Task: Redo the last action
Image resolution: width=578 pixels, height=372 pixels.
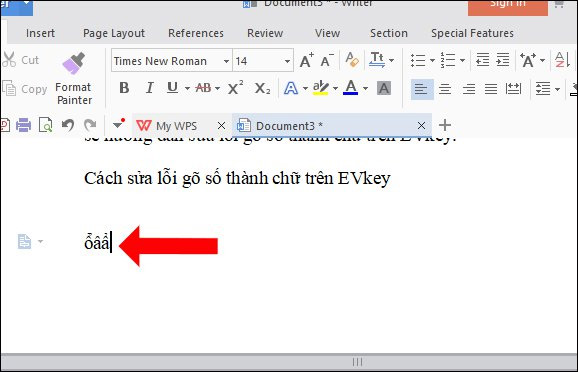Action: [x=90, y=125]
